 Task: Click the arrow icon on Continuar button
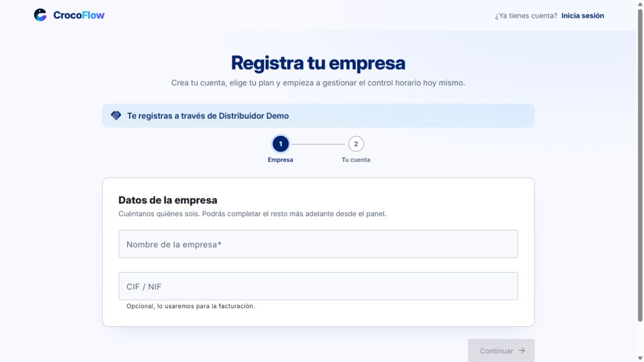(522, 351)
